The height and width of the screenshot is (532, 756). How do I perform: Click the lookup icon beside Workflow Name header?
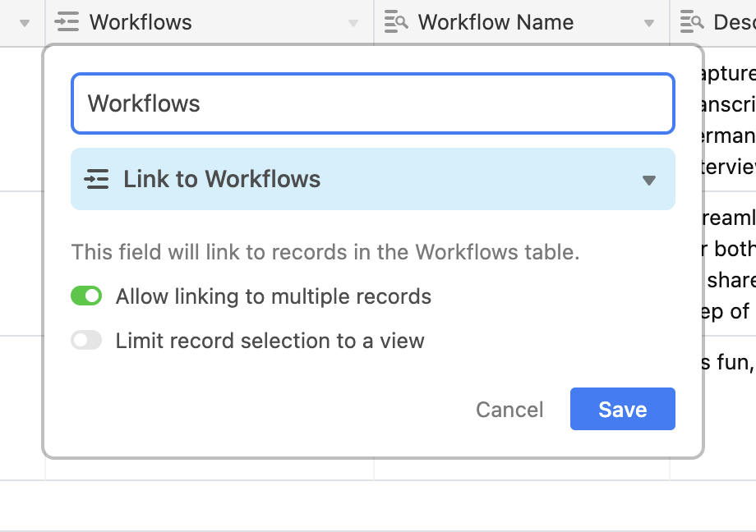tap(396, 22)
